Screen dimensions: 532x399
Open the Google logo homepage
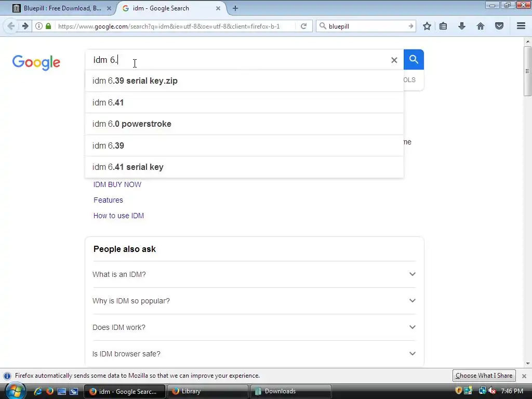click(36, 62)
